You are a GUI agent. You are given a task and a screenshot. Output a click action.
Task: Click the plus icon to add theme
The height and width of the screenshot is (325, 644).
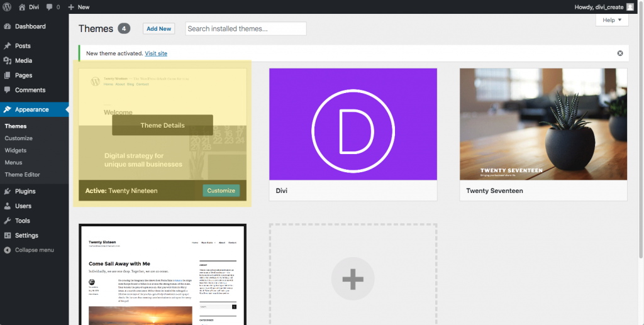353,278
